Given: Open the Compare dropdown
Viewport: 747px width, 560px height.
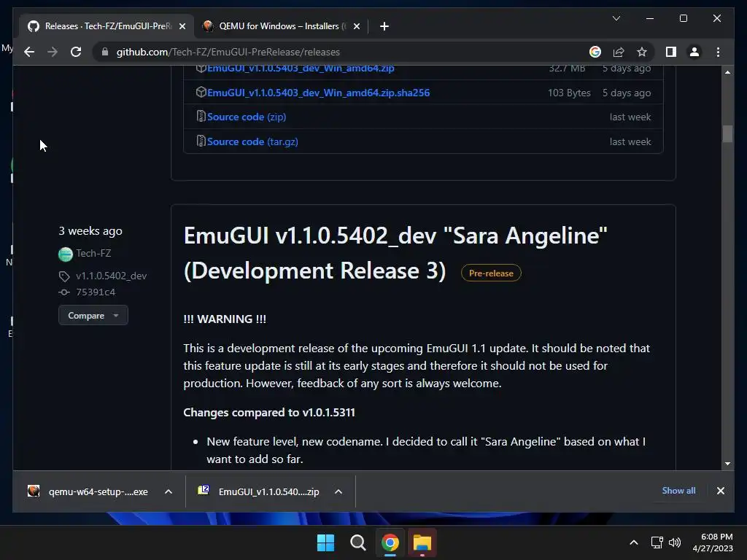Looking at the screenshot, I should (93, 315).
